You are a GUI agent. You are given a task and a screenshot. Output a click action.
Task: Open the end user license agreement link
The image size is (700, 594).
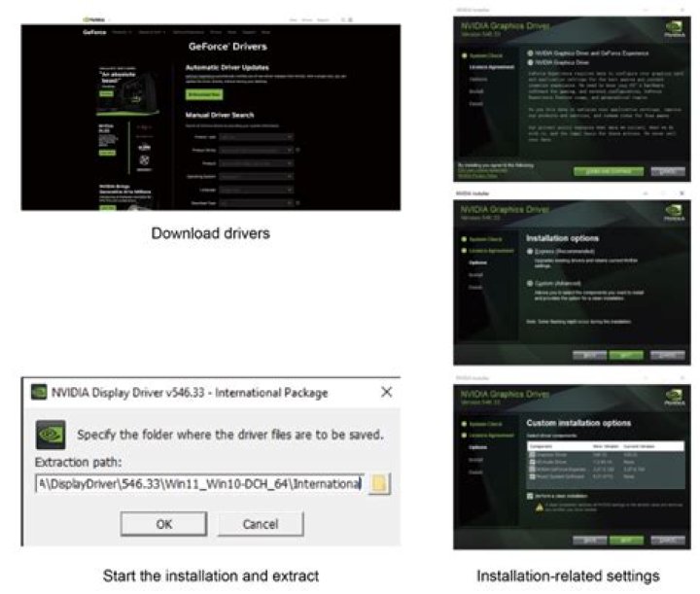482,170
